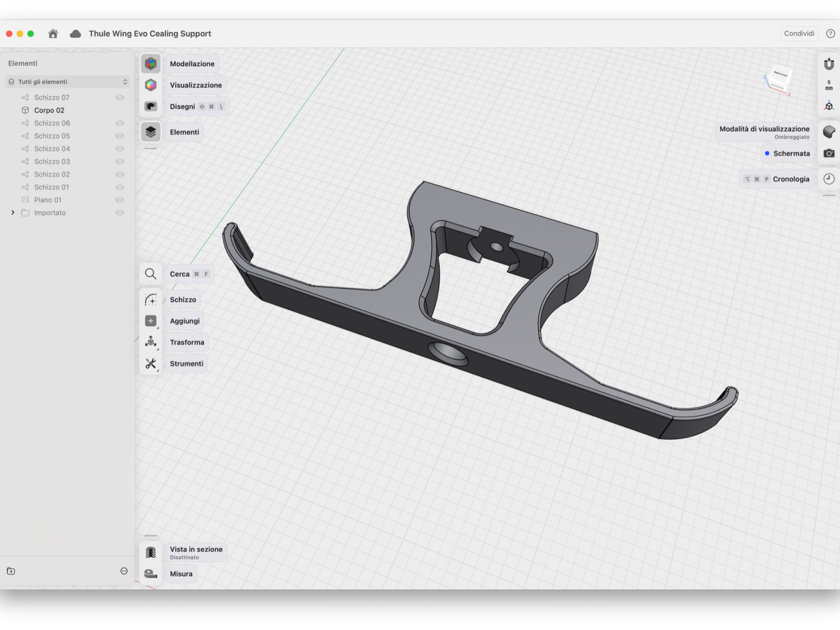Click the view orientation cube

(779, 80)
